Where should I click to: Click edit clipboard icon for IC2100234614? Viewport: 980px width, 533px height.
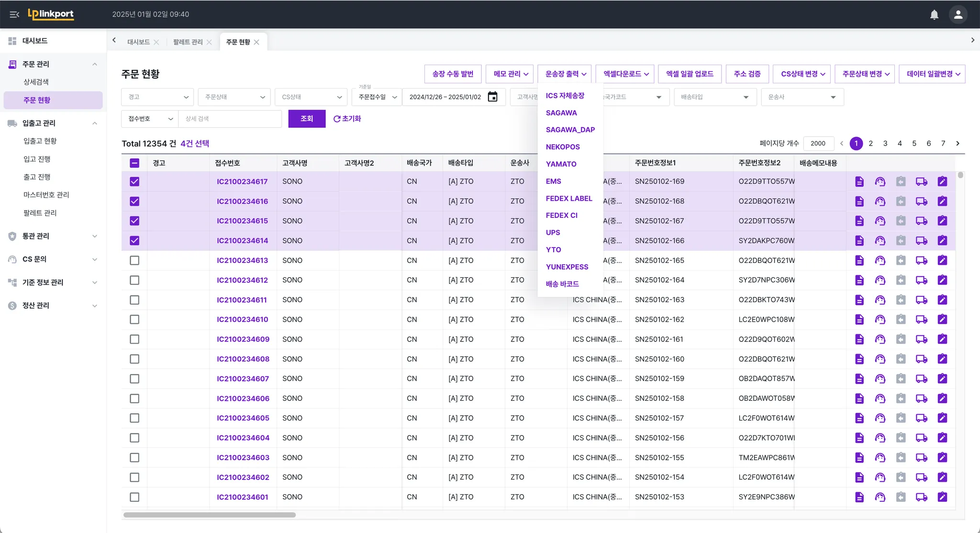pos(942,240)
